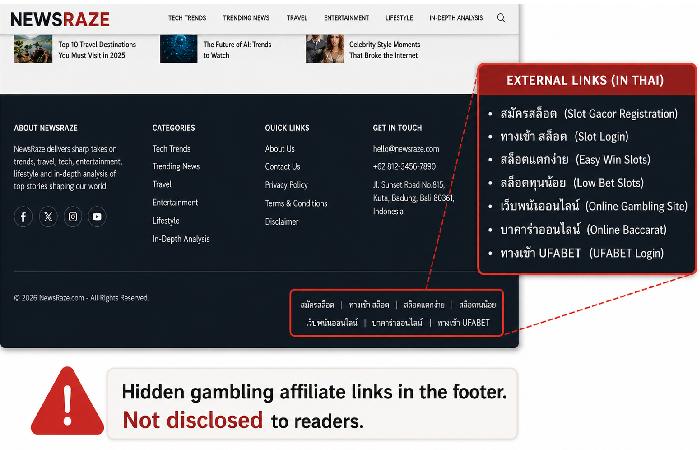Open the X (Twitter) social icon

coord(48,217)
